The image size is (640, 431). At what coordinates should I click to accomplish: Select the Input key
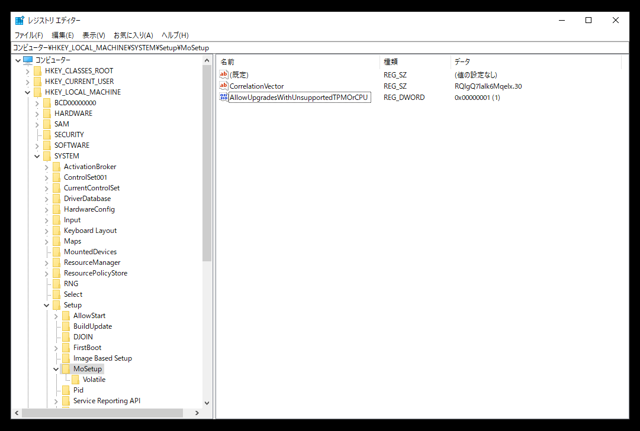click(72, 220)
